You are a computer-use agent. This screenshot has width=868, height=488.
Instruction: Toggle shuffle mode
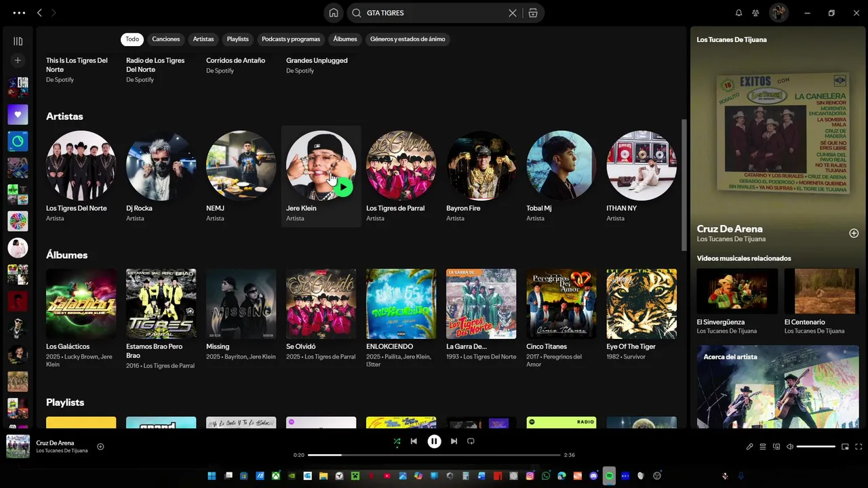coord(397,441)
